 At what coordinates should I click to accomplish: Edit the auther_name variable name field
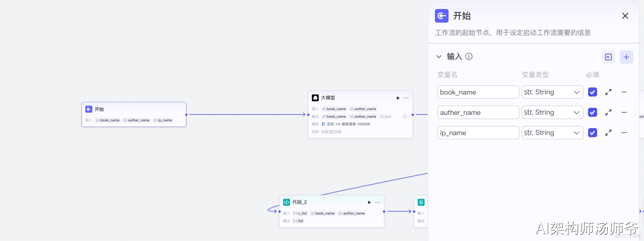tap(478, 112)
